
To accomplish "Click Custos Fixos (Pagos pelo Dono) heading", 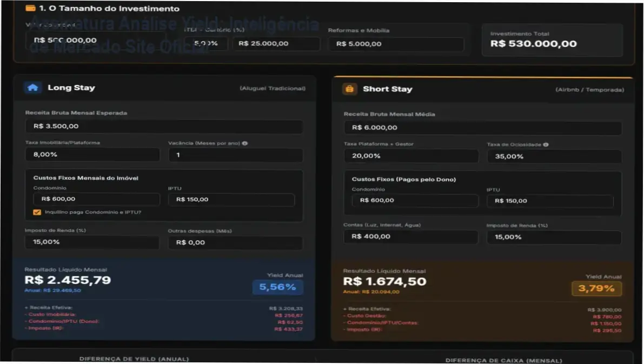I will tap(404, 180).
